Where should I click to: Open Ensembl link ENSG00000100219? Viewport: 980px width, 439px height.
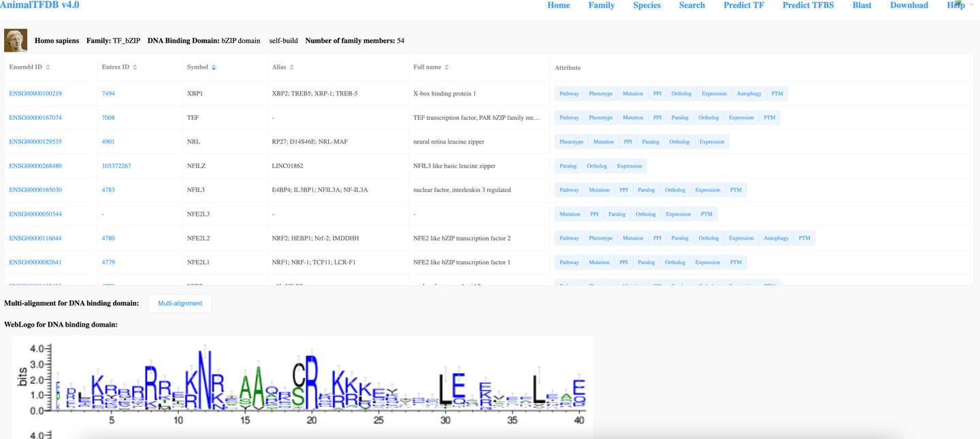pyautogui.click(x=35, y=94)
